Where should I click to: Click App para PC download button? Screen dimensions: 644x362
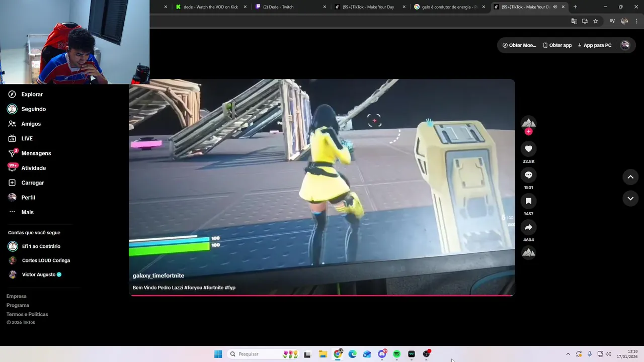(x=594, y=45)
